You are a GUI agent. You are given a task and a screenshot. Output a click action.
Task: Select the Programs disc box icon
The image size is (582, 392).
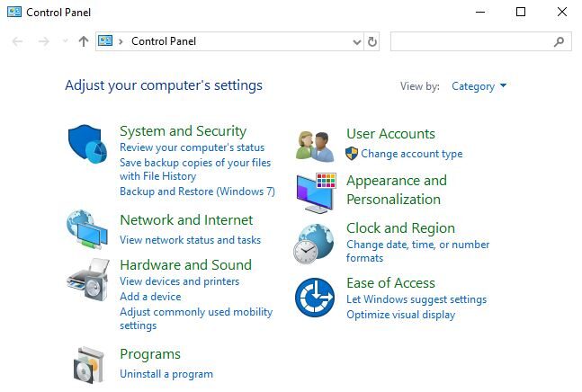(x=89, y=364)
